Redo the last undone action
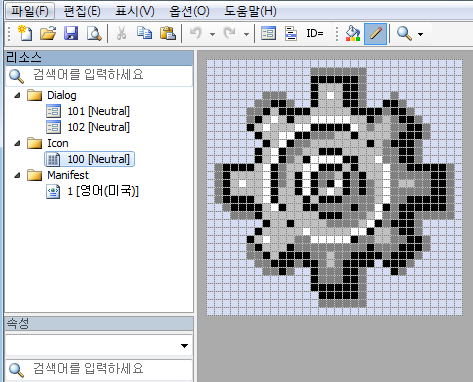473x382 pixels. coord(230,33)
